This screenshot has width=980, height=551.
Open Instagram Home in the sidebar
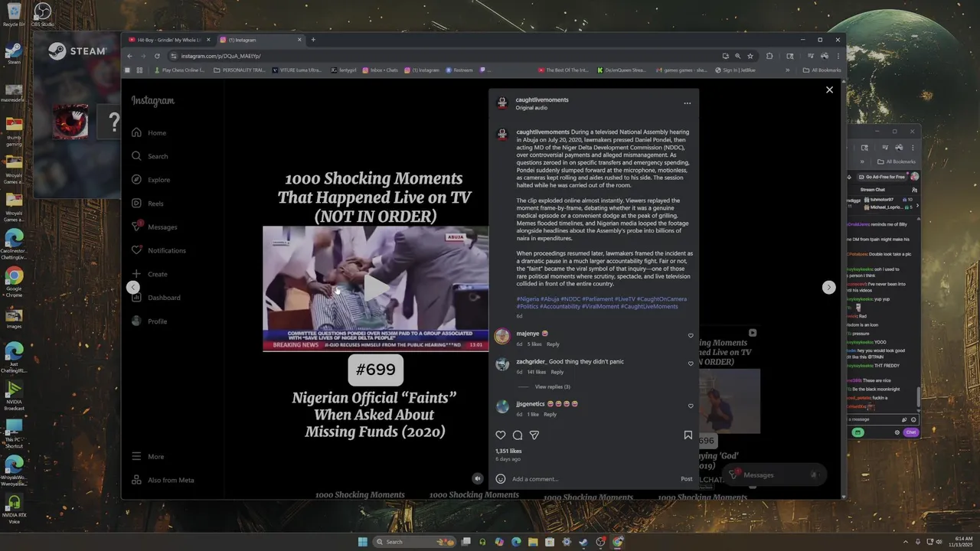pos(149,132)
